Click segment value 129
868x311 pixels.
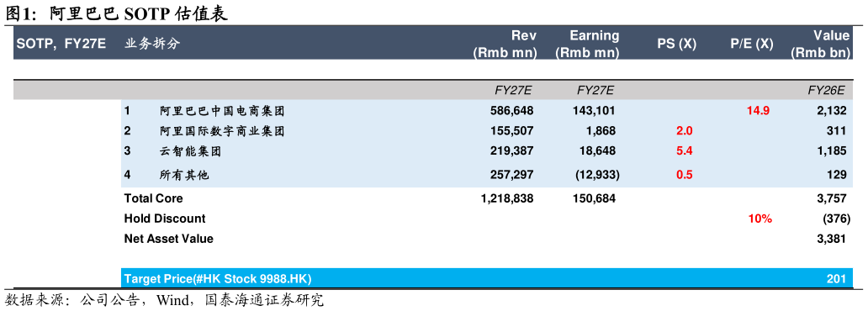tap(836, 175)
